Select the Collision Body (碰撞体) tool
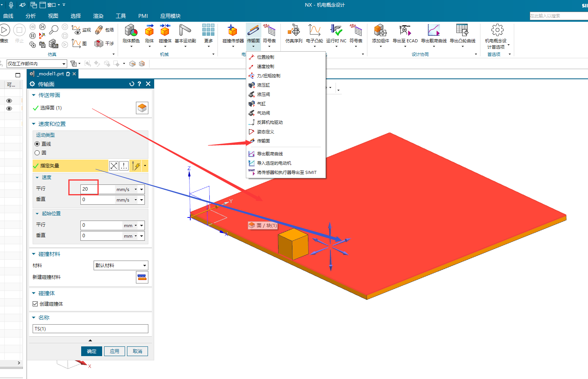 point(165,33)
